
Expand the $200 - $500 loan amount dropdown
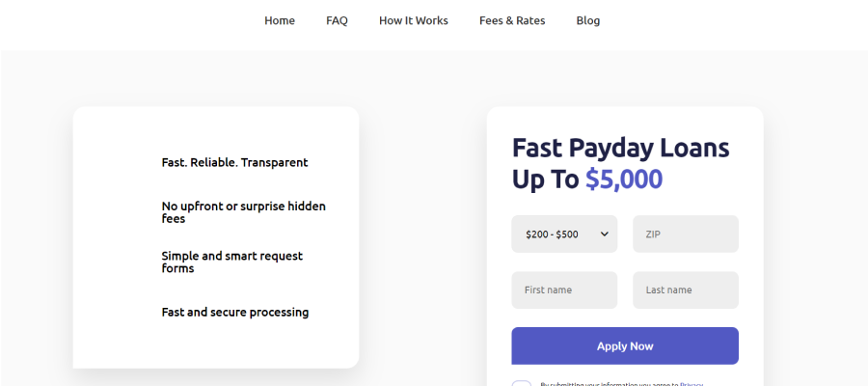(564, 234)
